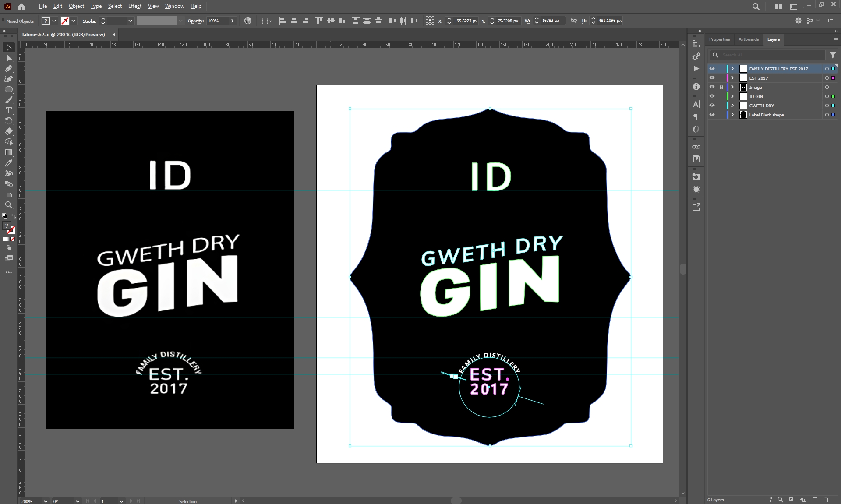The image size is (841, 504).
Task: Toggle visibility of GWETH DRY layer
Action: [x=712, y=106]
